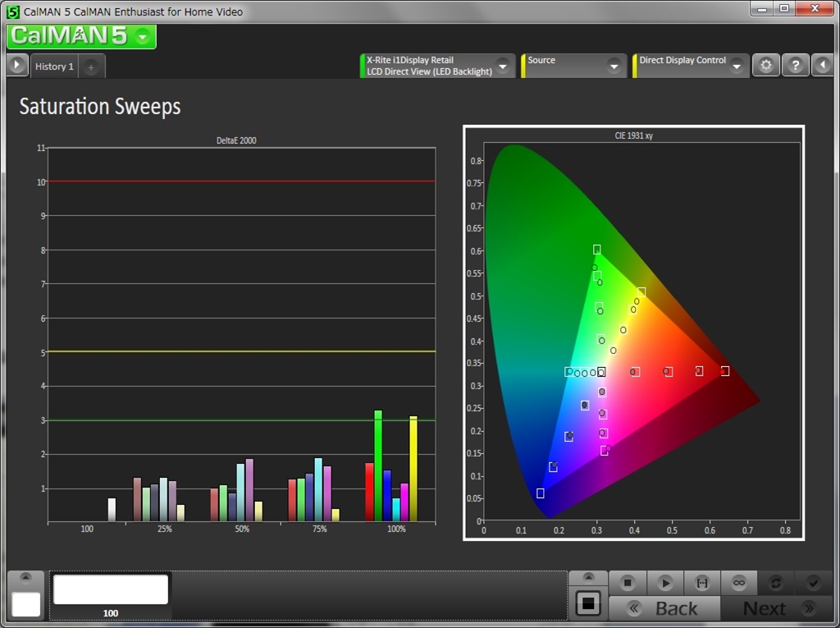This screenshot has height=628, width=840.
Task: Add a new history tab with plus
Action: pyautogui.click(x=91, y=67)
